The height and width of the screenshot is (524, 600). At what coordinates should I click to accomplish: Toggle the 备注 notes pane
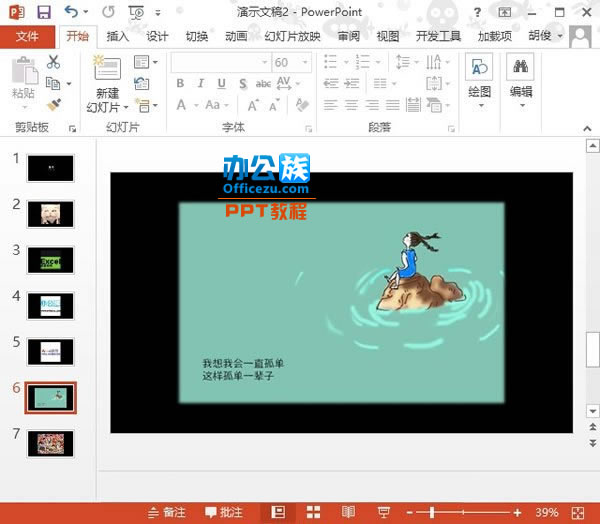tap(166, 512)
